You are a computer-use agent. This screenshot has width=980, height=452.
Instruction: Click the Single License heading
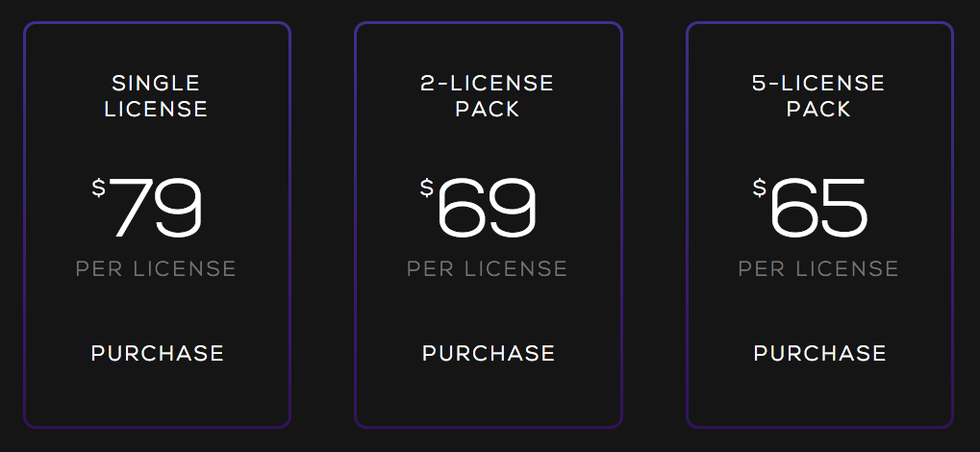[x=156, y=96]
